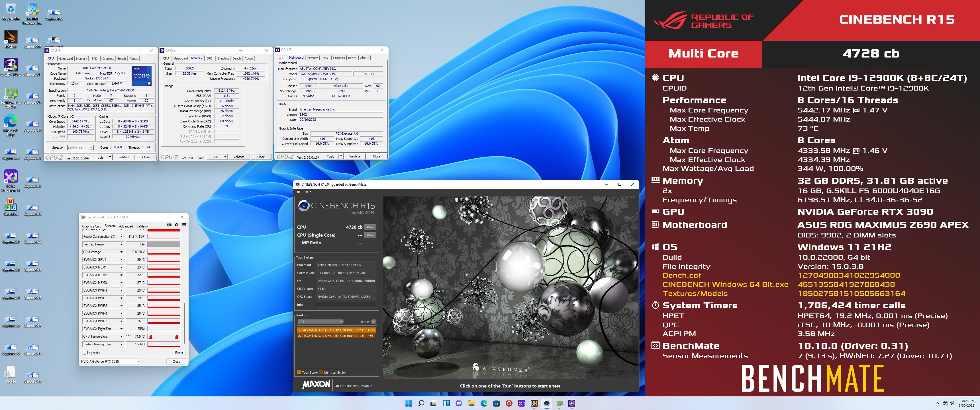Open the Classified desktop shortcut
This screenshot has height=410, width=980.
tap(11, 207)
